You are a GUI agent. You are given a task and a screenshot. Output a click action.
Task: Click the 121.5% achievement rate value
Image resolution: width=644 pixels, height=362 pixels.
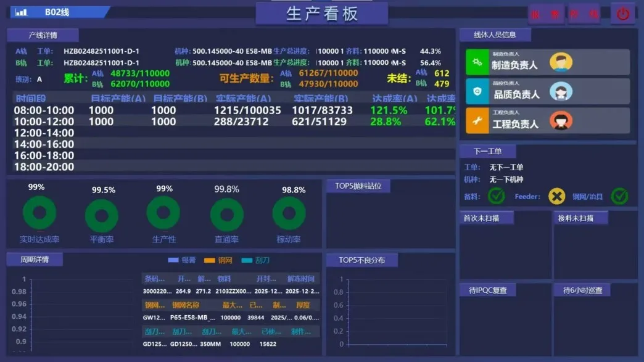pos(389,110)
